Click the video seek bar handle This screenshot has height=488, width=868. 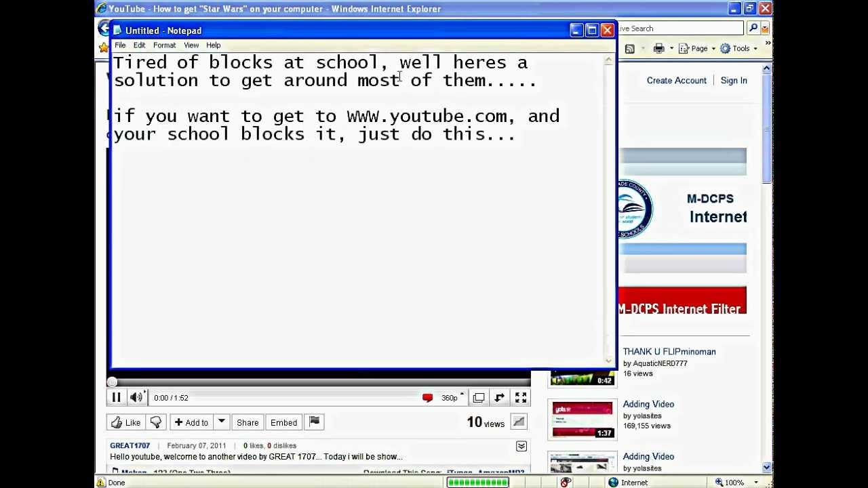pyautogui.click(x=113, y=382)
